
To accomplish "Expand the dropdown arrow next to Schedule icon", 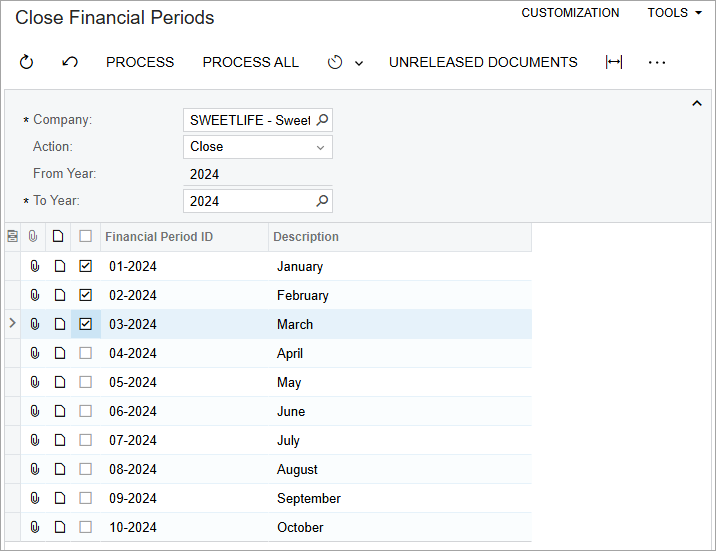I will coord(359,63).
